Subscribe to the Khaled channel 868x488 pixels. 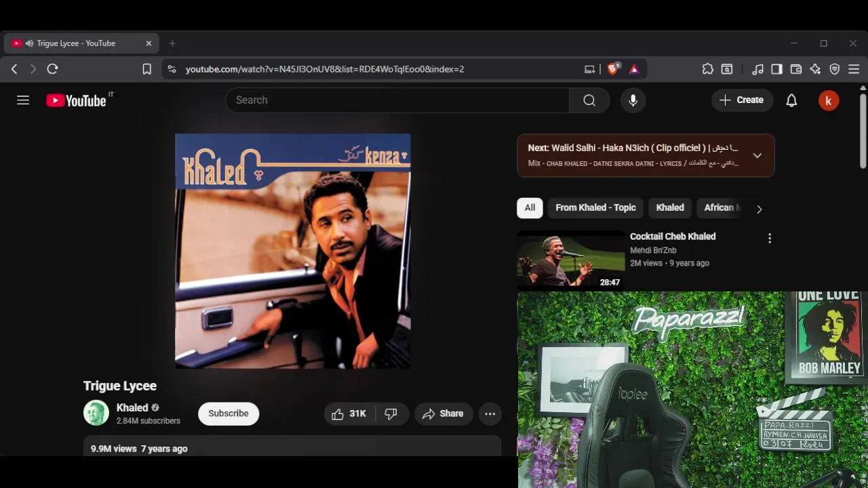[229, 413]
